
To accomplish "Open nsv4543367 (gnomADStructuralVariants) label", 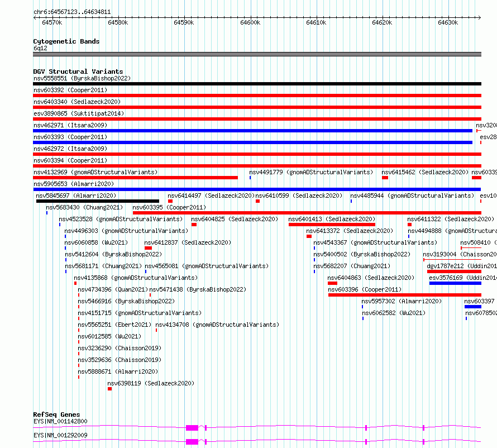I will click(375, 242).
